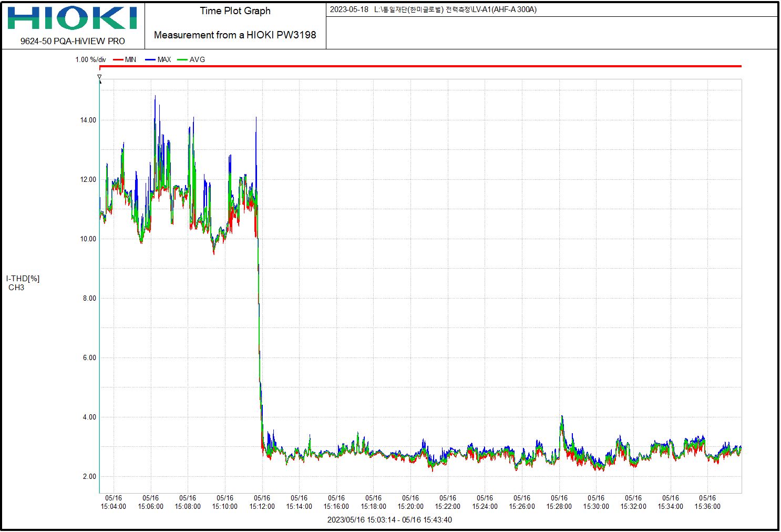
Task: Click the 8.00 Y-axis value
Action: click(x=89, y=299)
